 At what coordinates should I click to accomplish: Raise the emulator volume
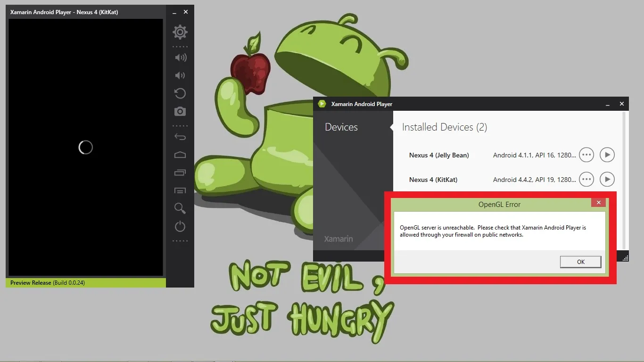point(180,58)
